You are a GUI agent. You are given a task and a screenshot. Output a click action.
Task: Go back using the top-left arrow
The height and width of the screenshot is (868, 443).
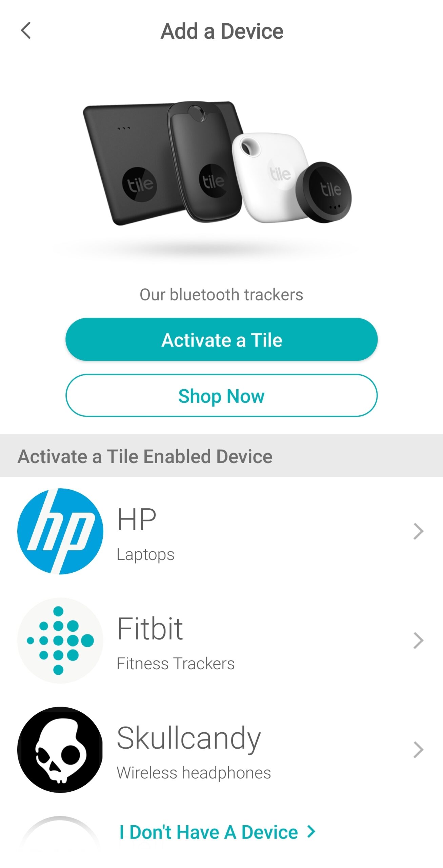26,31
